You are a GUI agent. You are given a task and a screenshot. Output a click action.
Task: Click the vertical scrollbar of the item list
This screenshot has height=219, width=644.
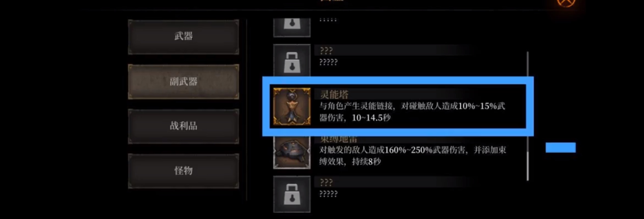click(527, 116)
